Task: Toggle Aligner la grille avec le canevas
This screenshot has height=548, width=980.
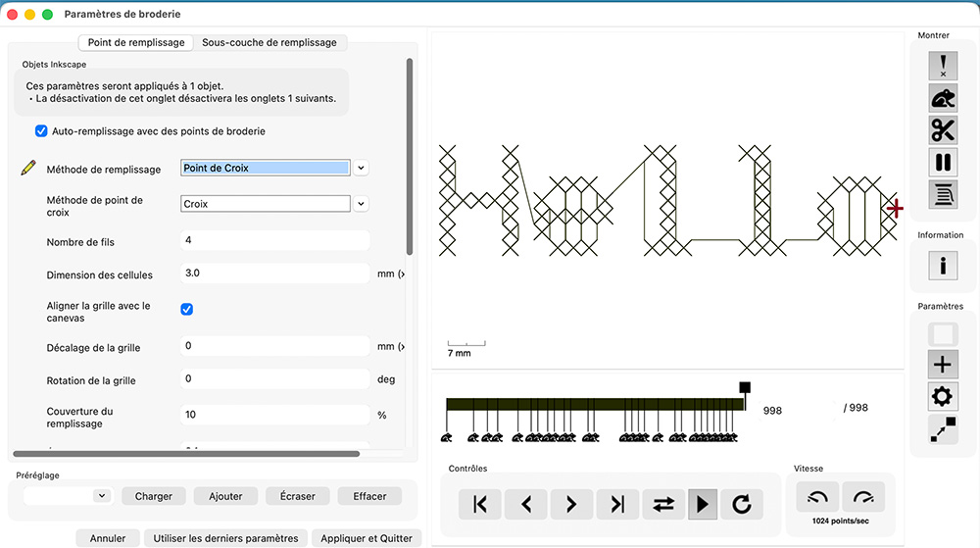Action: click(187, 310)
